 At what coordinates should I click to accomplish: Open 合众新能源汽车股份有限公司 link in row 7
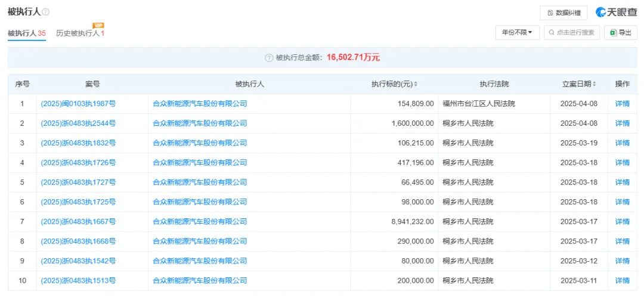coord(200,222)
